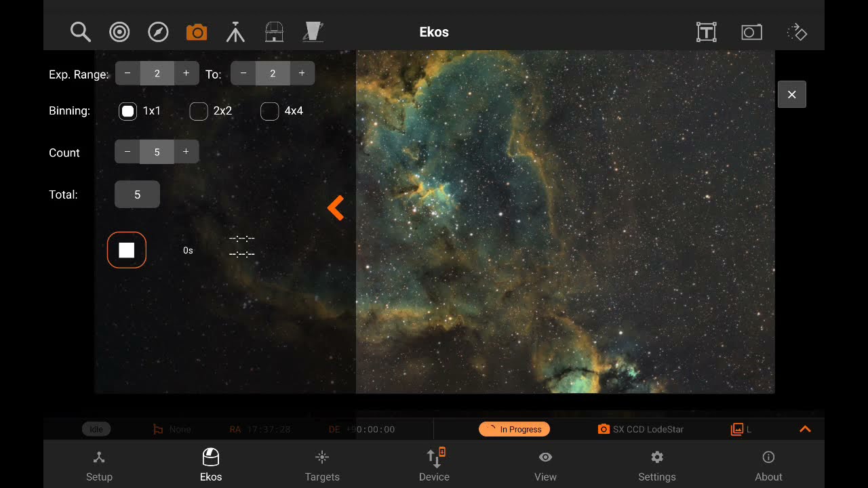
Task: Switch to the About tab
Action: coord(768,466)
